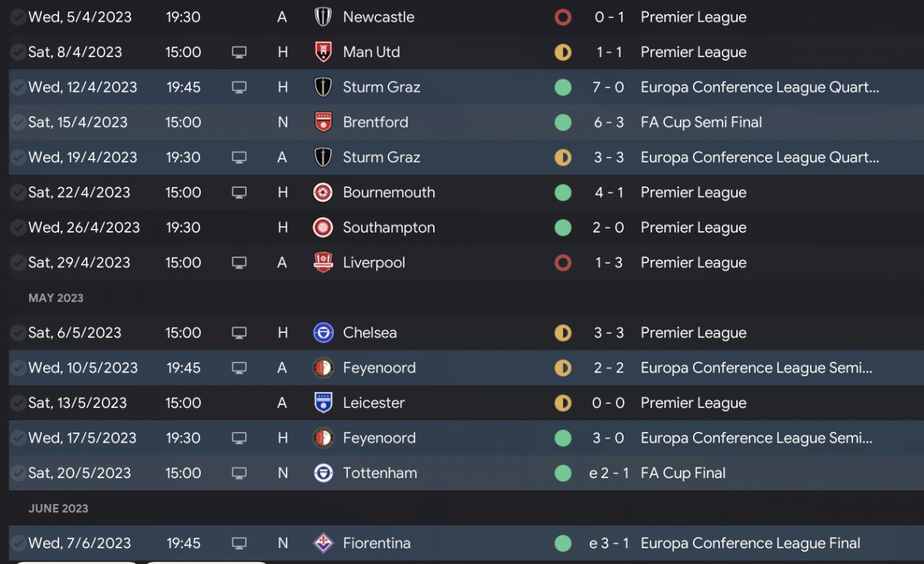924x564 pixels.
Task: Toggle the check mark beside Wed, 5/4/2023
Action: (x=17, y=17)
